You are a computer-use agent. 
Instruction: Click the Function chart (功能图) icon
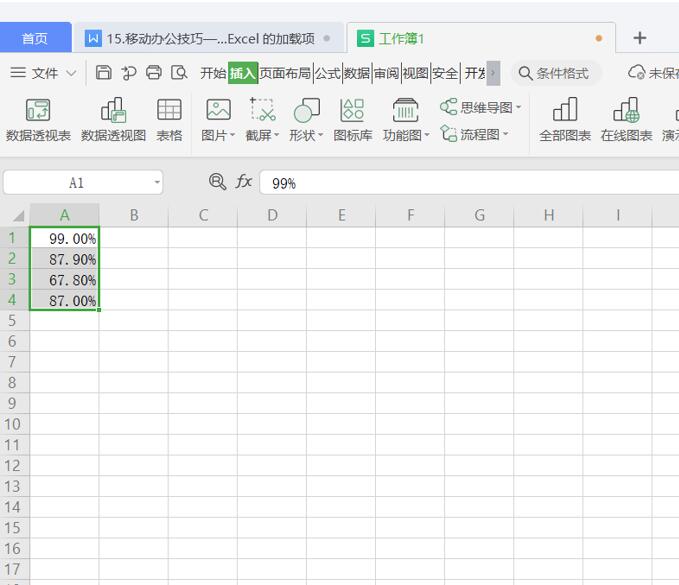click(405, 110)
